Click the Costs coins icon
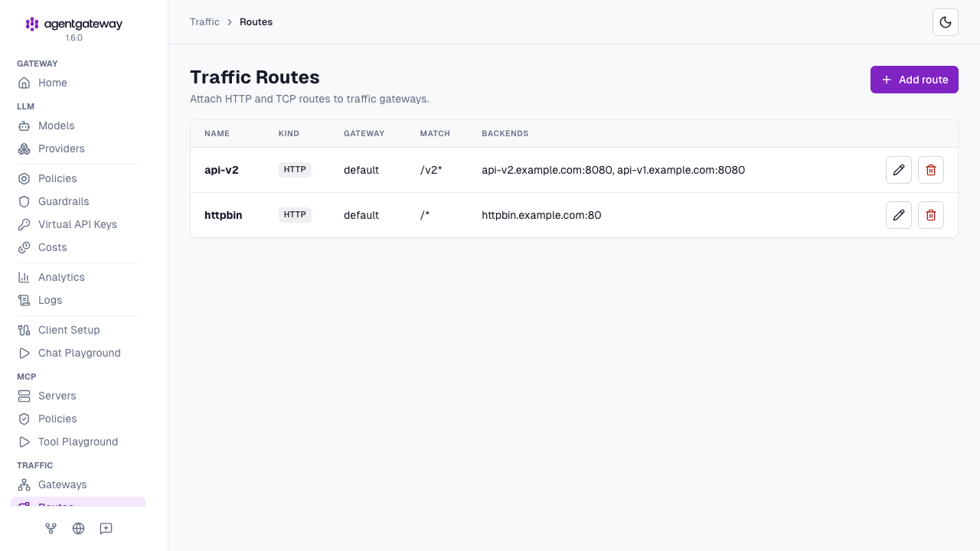The image size is (980, 551). (x=24, y=247)
